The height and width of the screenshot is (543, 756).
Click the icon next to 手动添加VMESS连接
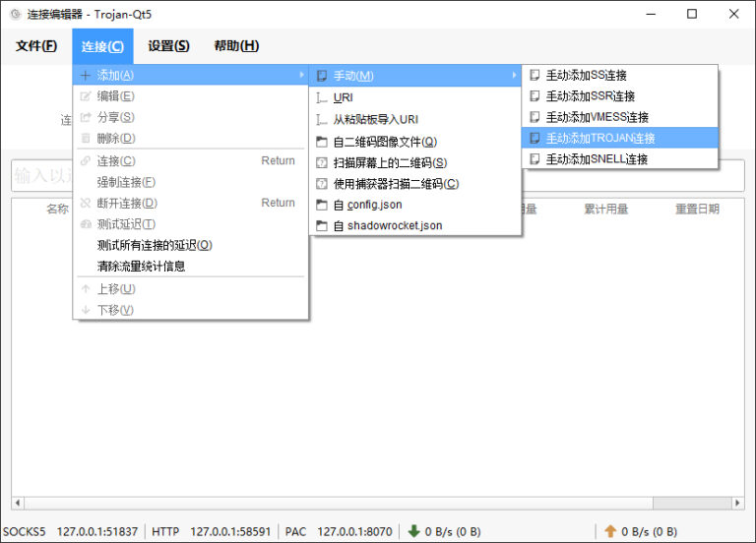pyautogui.click(x=535, y=117)
